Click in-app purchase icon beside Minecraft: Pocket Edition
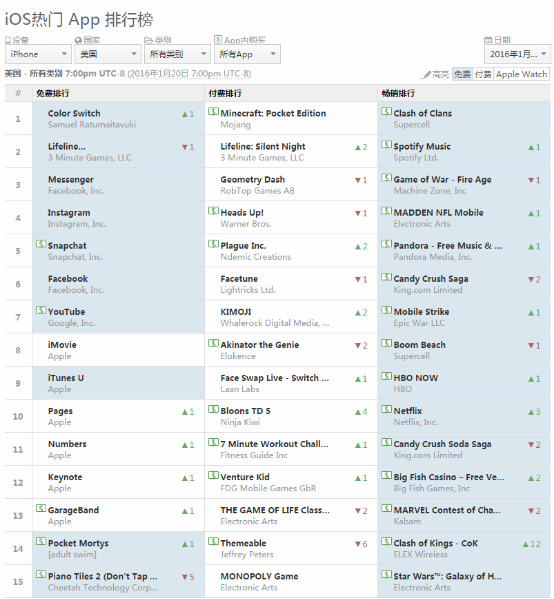Image resolution: width=554 pixels, height=599 pixels. tap(213, 112)
